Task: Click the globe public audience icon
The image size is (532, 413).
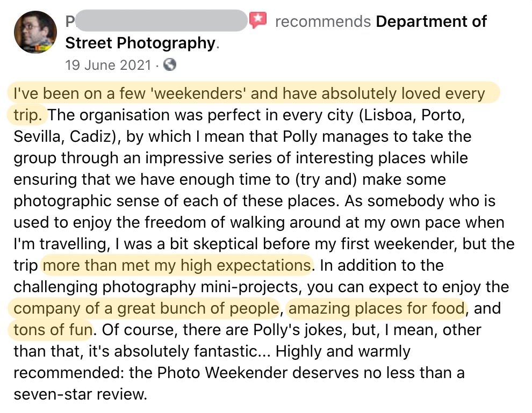Action: click(169, 66)
